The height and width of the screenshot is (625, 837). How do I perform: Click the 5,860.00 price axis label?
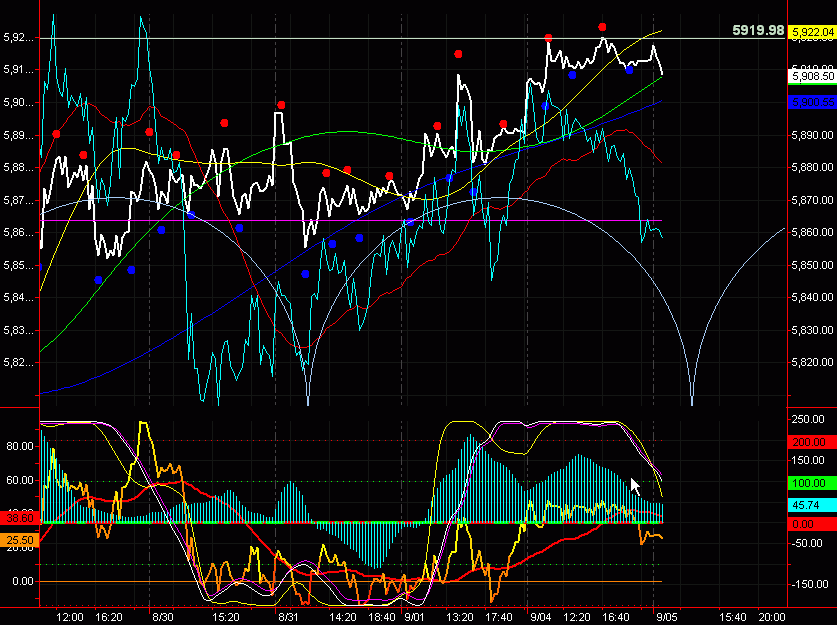[x=812, y=232]
